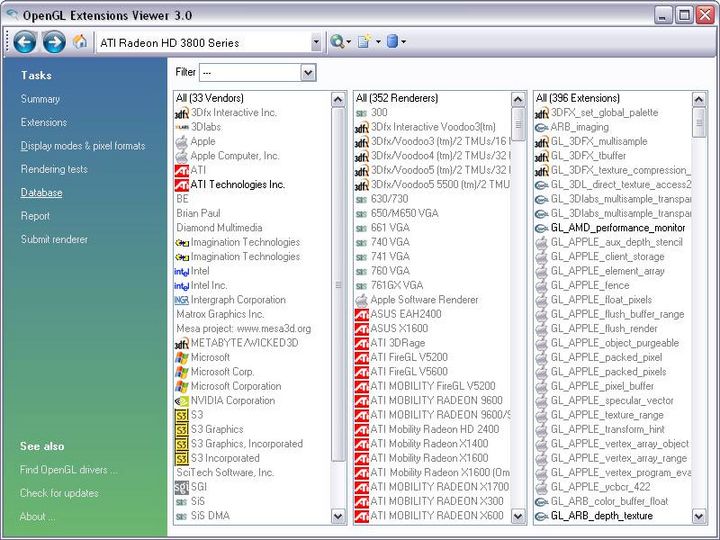The width and height of the screenshot is (720, 540).
Task: Open Rendering tests task
Action: [x=54, y=169]
